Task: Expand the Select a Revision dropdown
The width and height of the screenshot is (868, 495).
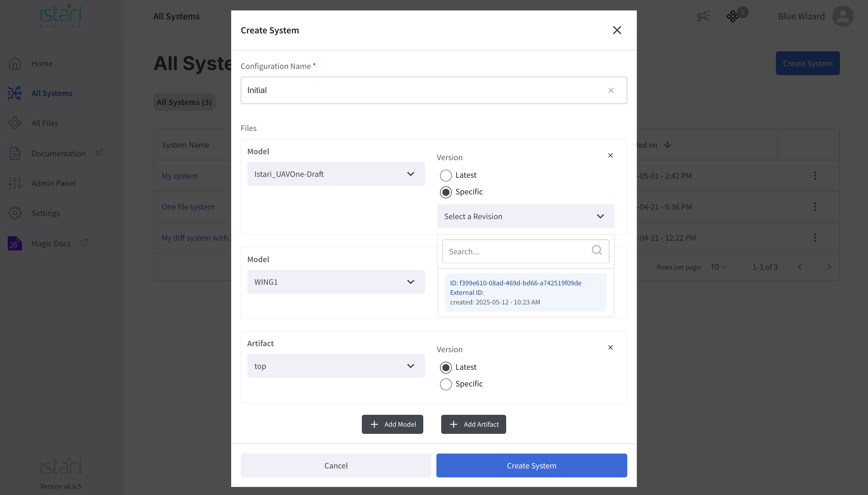Action: click(525, 216)
